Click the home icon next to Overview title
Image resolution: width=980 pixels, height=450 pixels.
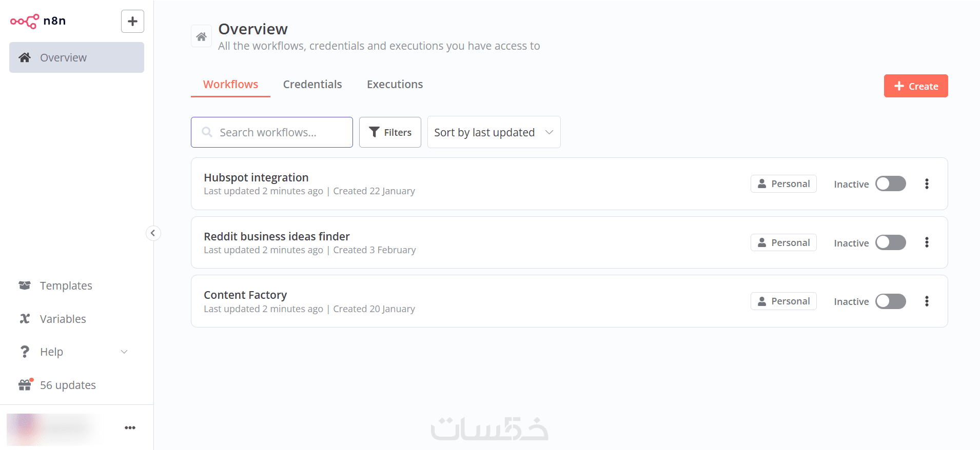(x=201, y=36)
